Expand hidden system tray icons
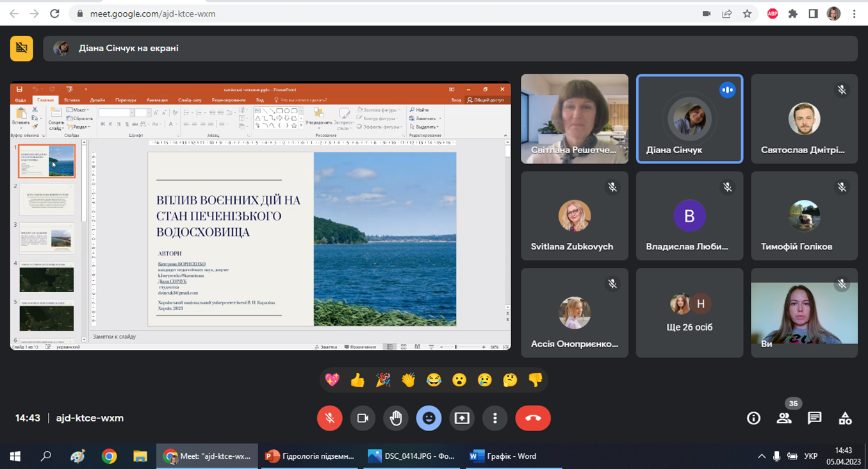Image resolution: width=868 pixels, height=469 pixels. click(x=761, y=456)
